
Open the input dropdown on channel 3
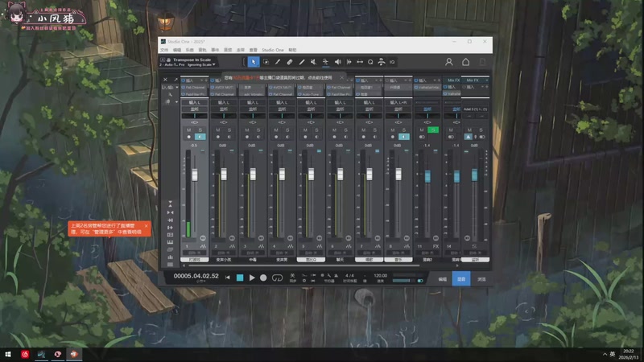(253, 103)
